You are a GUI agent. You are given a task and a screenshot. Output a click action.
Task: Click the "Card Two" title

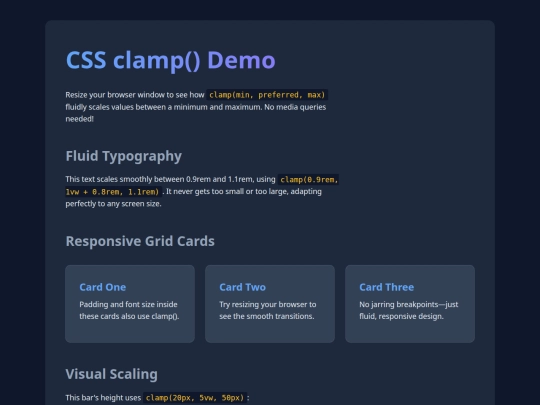242,287
